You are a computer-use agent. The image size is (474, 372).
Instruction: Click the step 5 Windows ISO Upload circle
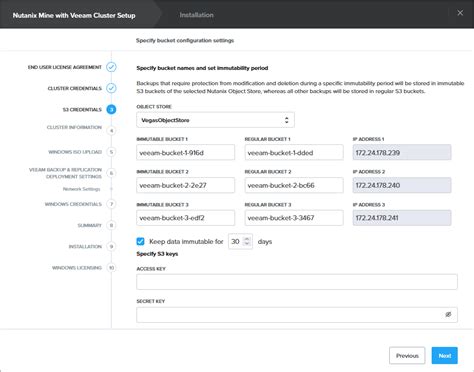click(112, 152)
